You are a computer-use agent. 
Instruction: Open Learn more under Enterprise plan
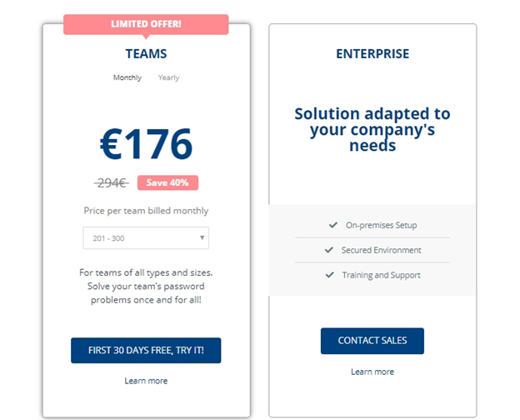pos(372,372)
